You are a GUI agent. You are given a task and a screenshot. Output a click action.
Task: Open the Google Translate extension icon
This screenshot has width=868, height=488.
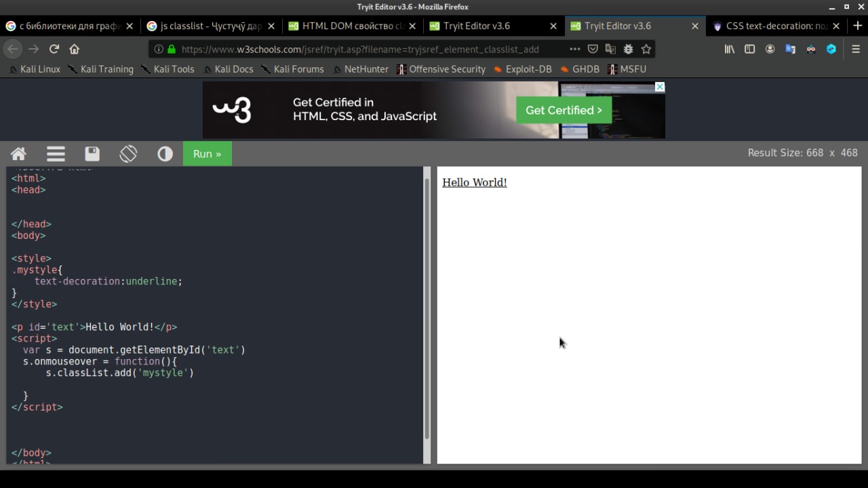click(x=790, y=49)
